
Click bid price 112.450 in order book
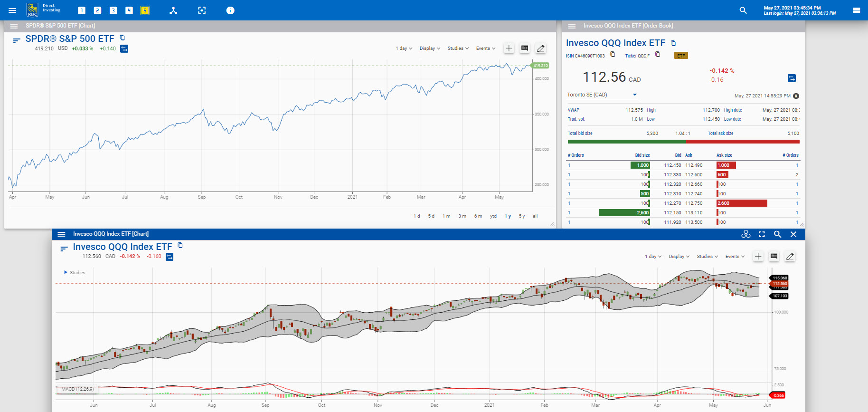pos(672,165)
